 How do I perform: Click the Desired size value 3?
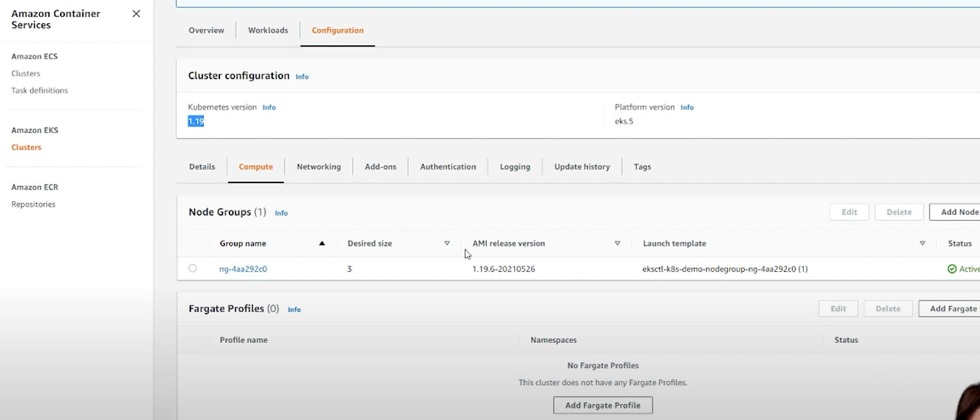[x=349, y=269]
